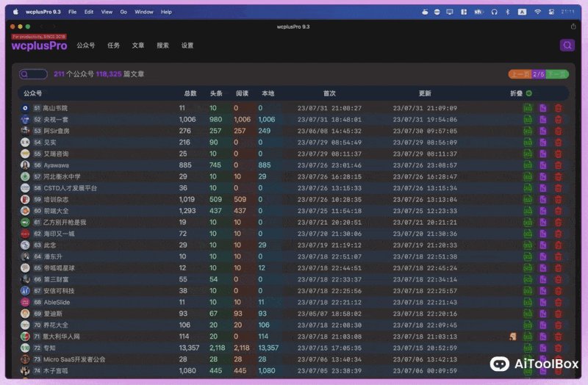Click the purple document icon for 前端大全
Viewport: 588px width, 385px height.
tap(542, 211)
